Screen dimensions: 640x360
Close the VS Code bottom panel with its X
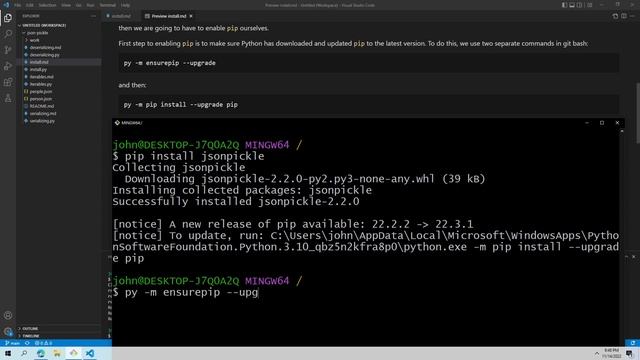pyautogui.click(x=633, y=257)
